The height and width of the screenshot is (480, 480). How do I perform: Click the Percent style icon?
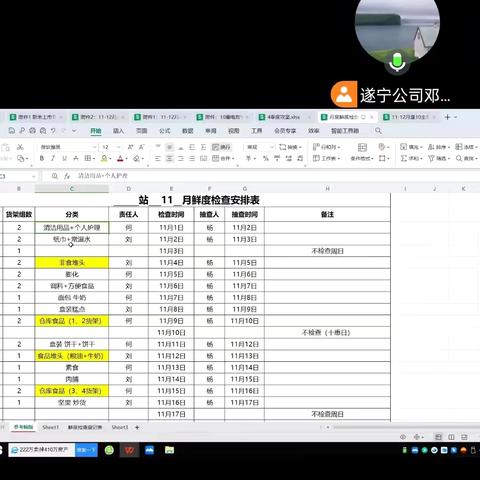[x=266, y=159]
